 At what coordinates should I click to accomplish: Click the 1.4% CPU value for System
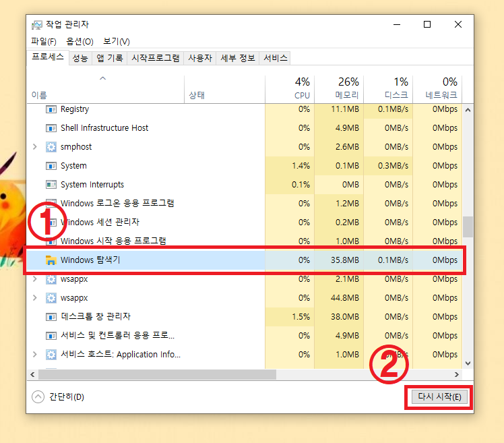click(301, 166)
